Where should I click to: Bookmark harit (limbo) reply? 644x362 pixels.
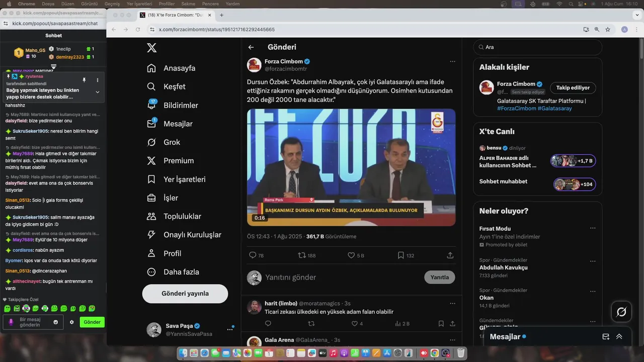pyautogui.click(x=441, y=324)
